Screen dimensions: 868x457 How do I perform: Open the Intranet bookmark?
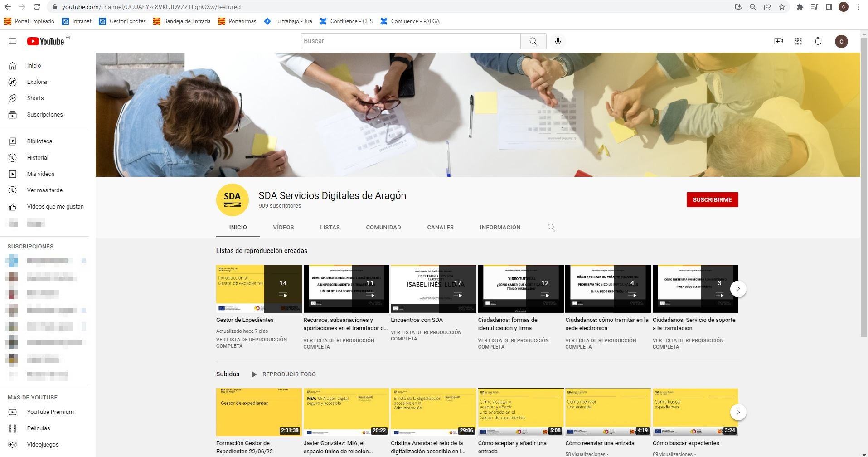(77, 21)
